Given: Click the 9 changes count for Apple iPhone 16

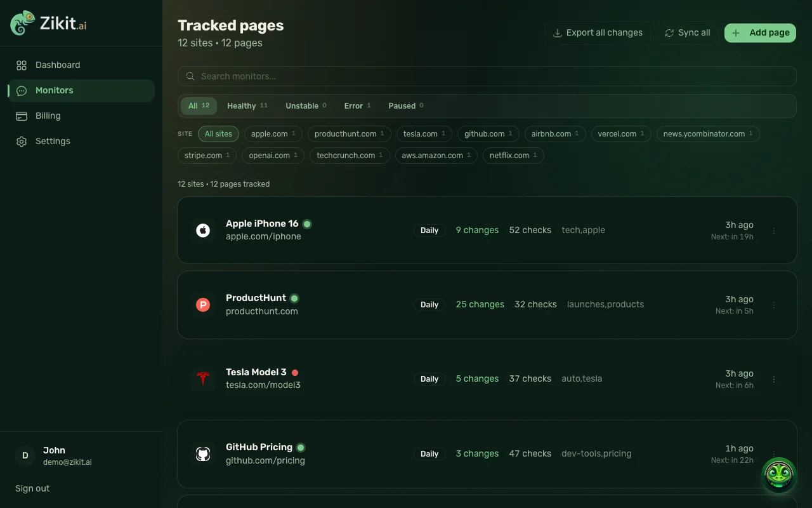Looking at the screenshot, I should click(x=477, y=230).
